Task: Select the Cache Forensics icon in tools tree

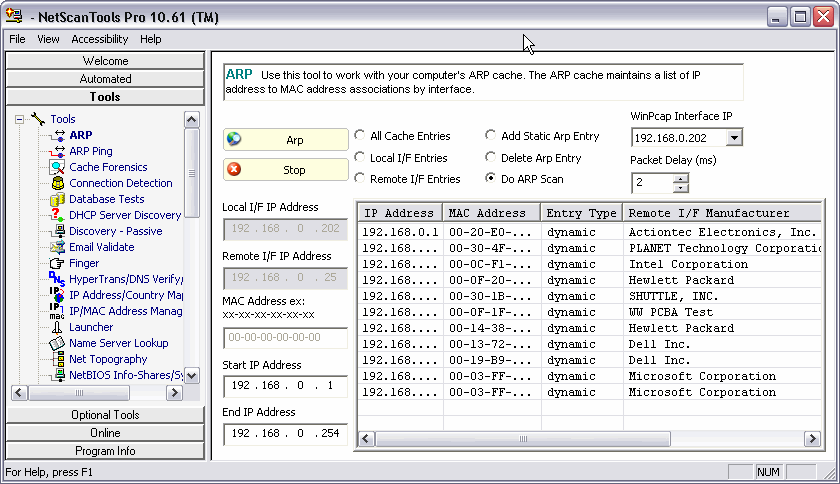Action: click(x=57, y=167)
